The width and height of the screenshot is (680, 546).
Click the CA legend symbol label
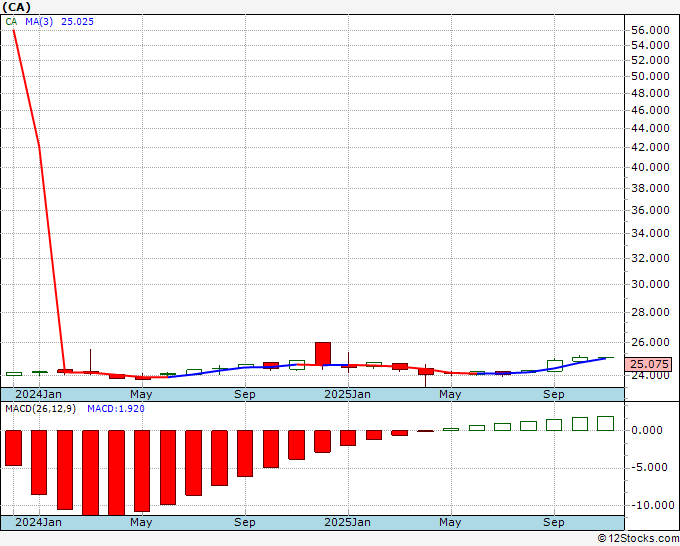click(x=11, y=22)
